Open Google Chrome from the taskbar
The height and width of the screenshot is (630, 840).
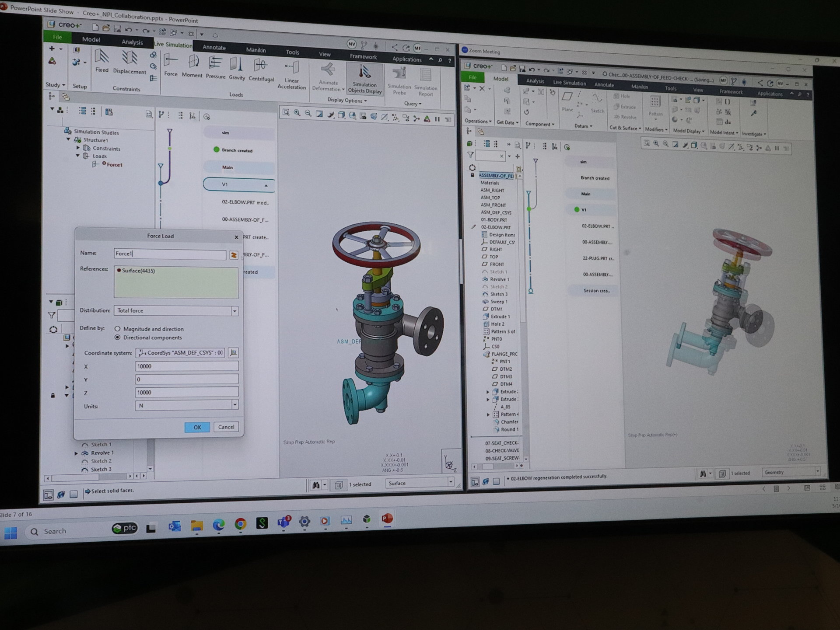240,524
